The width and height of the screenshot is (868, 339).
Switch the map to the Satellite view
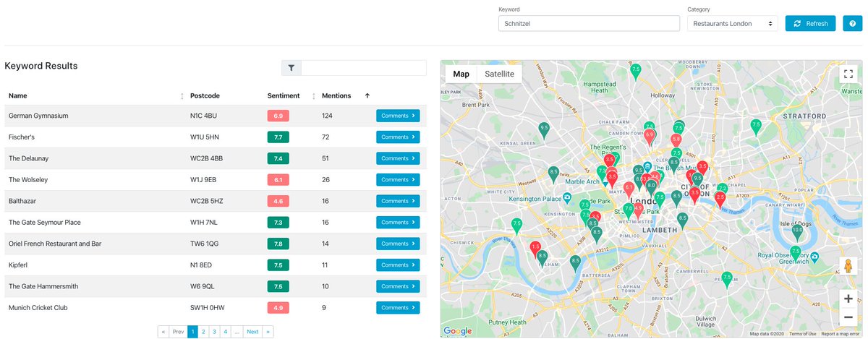[499, 74]
